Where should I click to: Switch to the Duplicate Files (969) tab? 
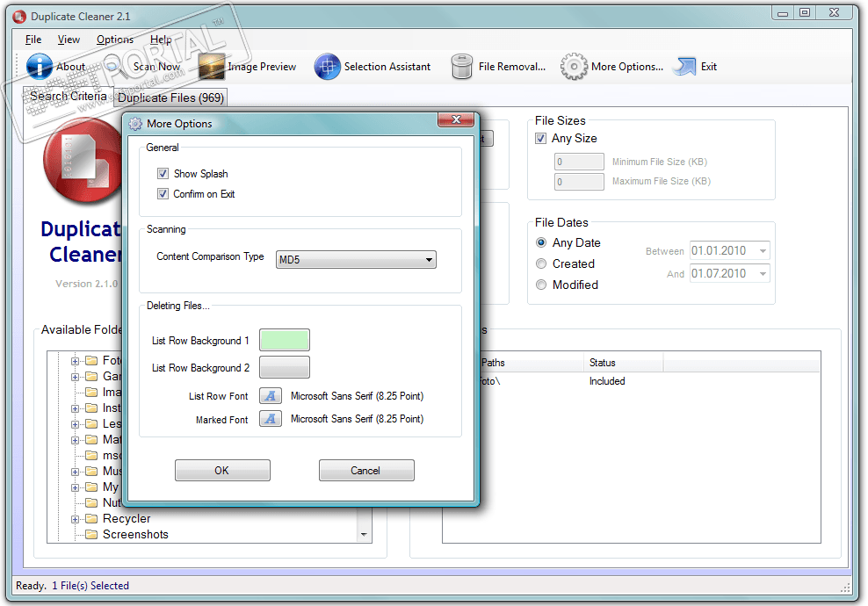pyautogui.click(x=170, y=98)
